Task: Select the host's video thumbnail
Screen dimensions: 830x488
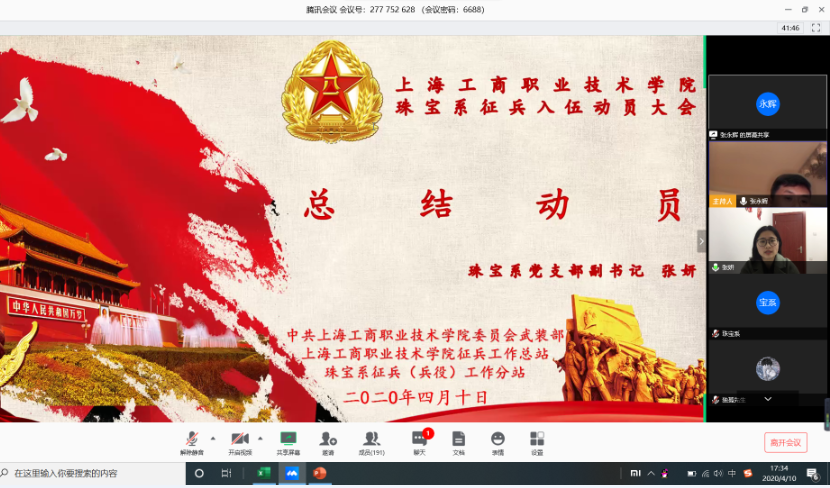Action: click(767, 172)
